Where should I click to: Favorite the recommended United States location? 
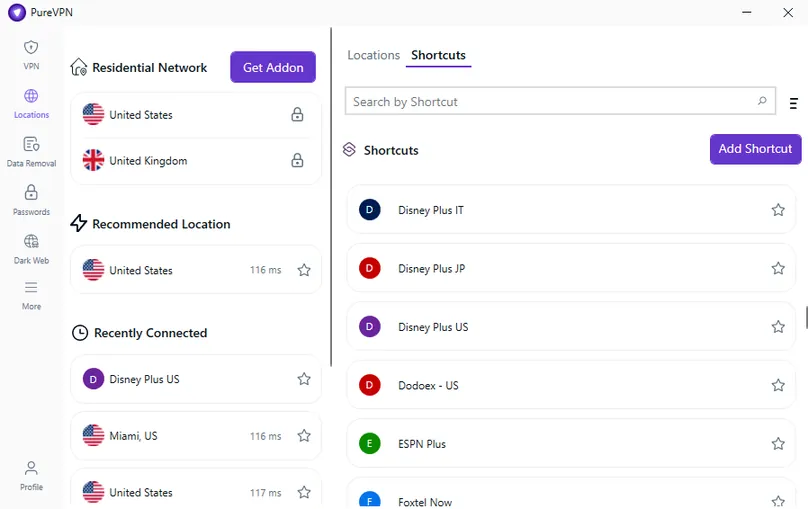(304, 270)
